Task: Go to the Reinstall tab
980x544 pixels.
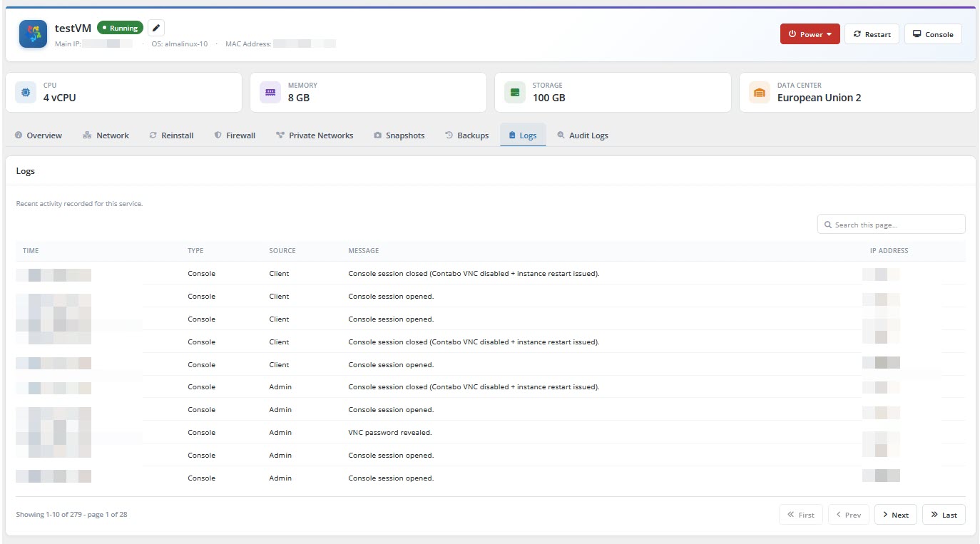Action: pyautogui.click(x=171, y=135)
